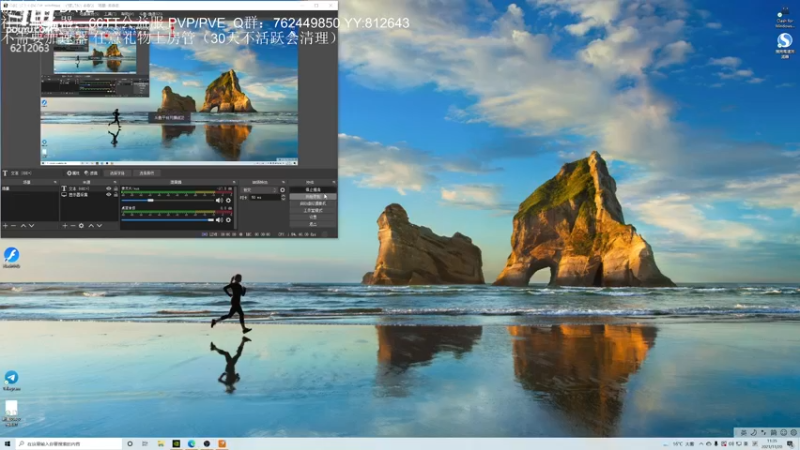Open the transition type combo box

click(x=260, y=190)
